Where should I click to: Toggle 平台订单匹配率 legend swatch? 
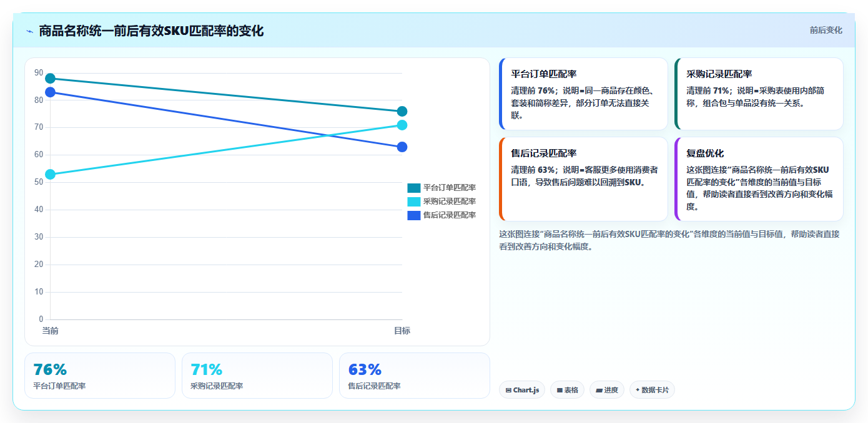point(414,187)
